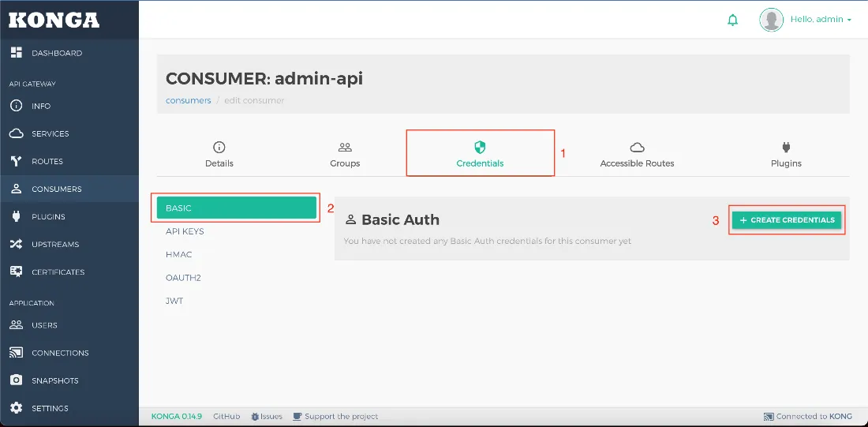
Task: Click the Dashboard grid icon in sidebar
Action: click(x=16, y=53)
